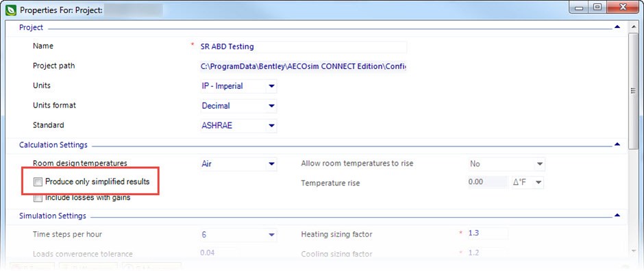Open the temperature unit Δ°F dropdown
644x271 pixels.
point(528,181)
